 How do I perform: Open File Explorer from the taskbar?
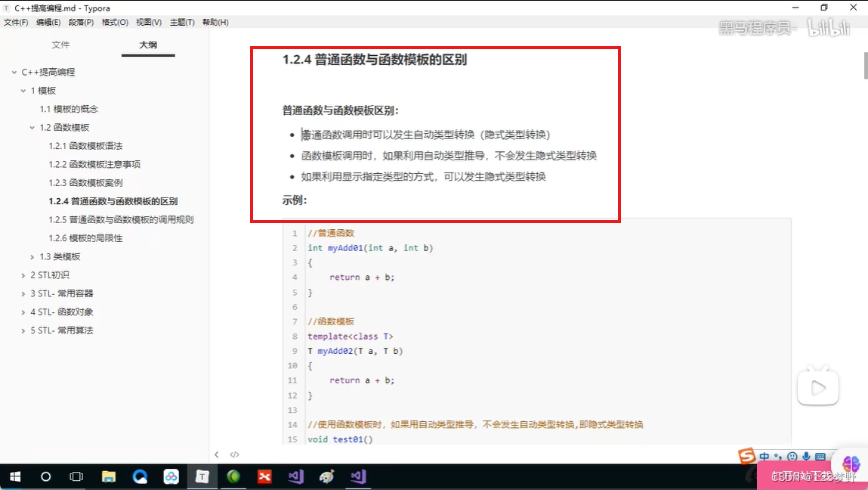pyautogui.click(x=109, y=476)
